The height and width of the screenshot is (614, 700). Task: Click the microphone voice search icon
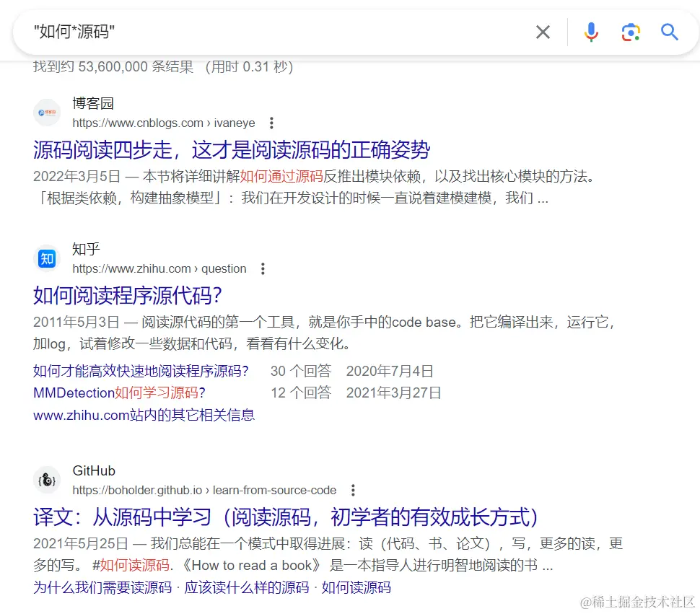coord(591,32)
